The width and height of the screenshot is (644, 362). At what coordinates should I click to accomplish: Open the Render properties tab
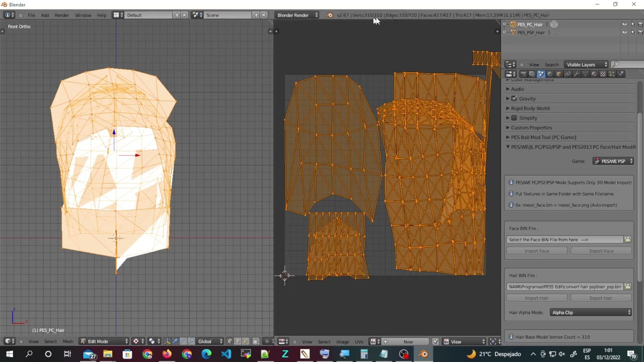tap(523, 74)
